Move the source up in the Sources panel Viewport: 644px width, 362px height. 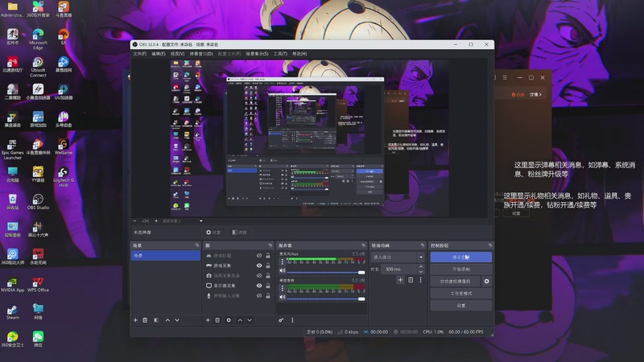[240, 320]
